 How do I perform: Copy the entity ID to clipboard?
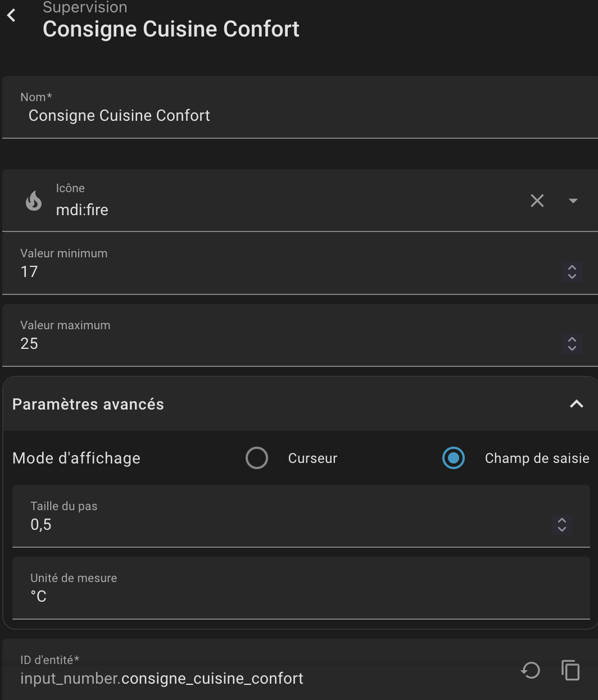click(570, 670)
